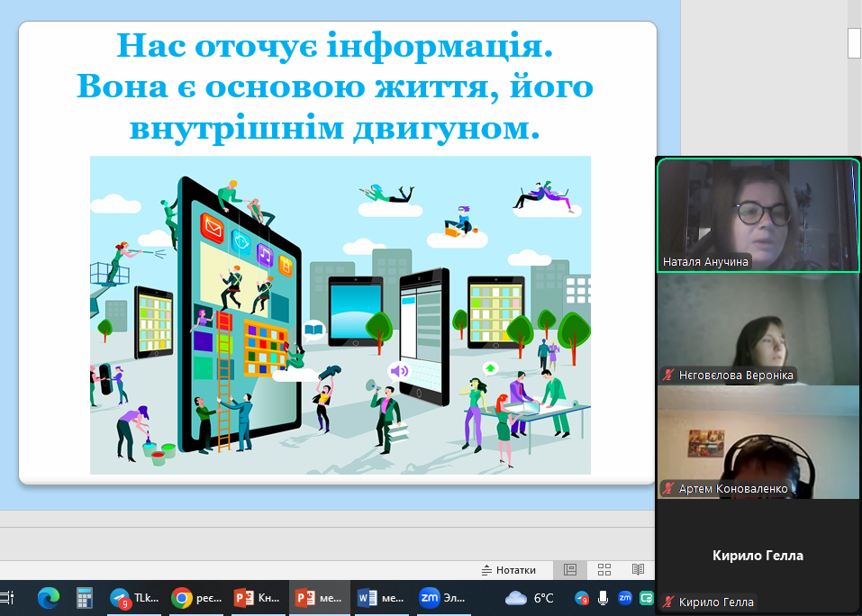
Task: Select Наталя Анучина's video tile
Action: [x=758, y=216]
